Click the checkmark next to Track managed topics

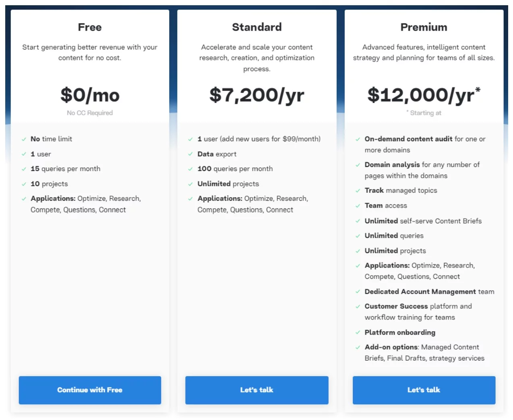[x=358, y=191]
